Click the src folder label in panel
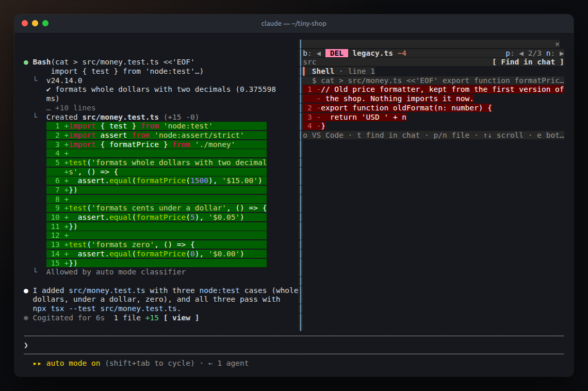Screen dimensions: 588x391 (309, 62)
